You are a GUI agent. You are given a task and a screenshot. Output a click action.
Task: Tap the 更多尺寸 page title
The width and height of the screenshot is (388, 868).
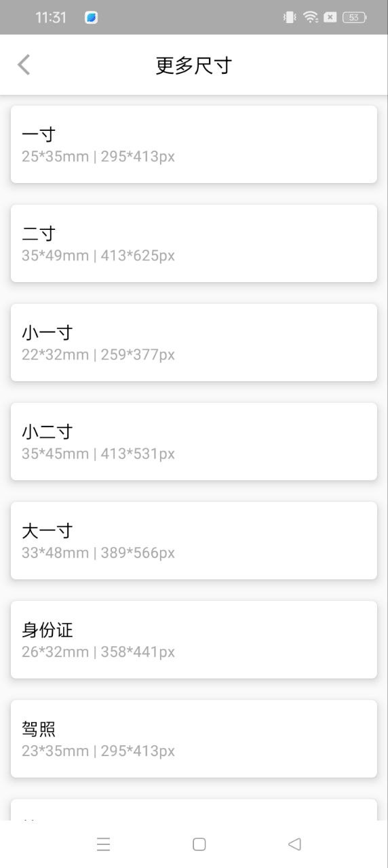click(x=194, y=66)
